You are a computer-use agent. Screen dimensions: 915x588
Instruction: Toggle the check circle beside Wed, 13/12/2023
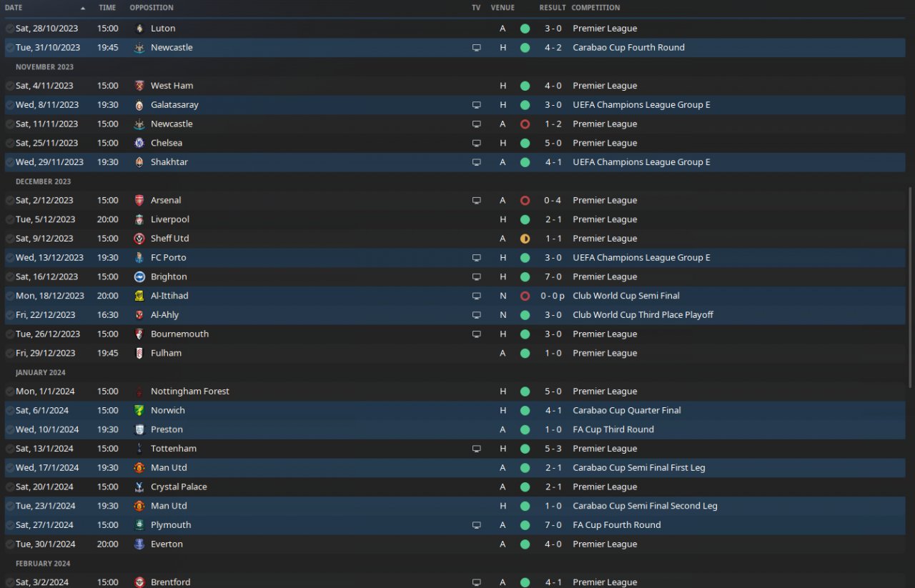[x=9, y=258]
